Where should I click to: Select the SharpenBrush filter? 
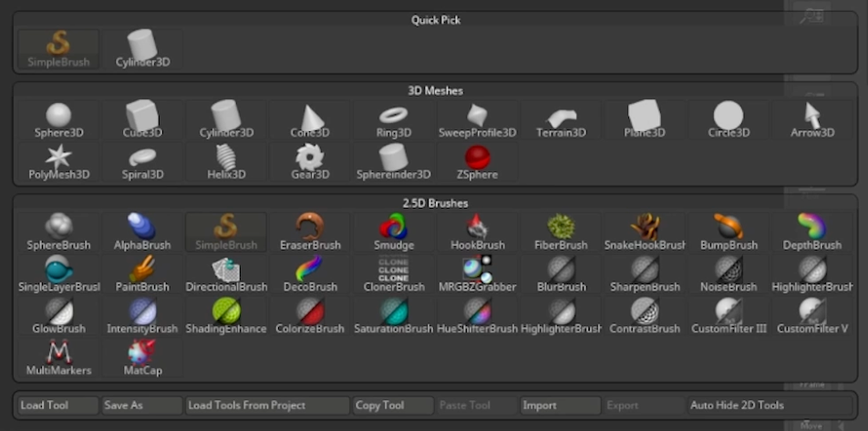point(645,274)
